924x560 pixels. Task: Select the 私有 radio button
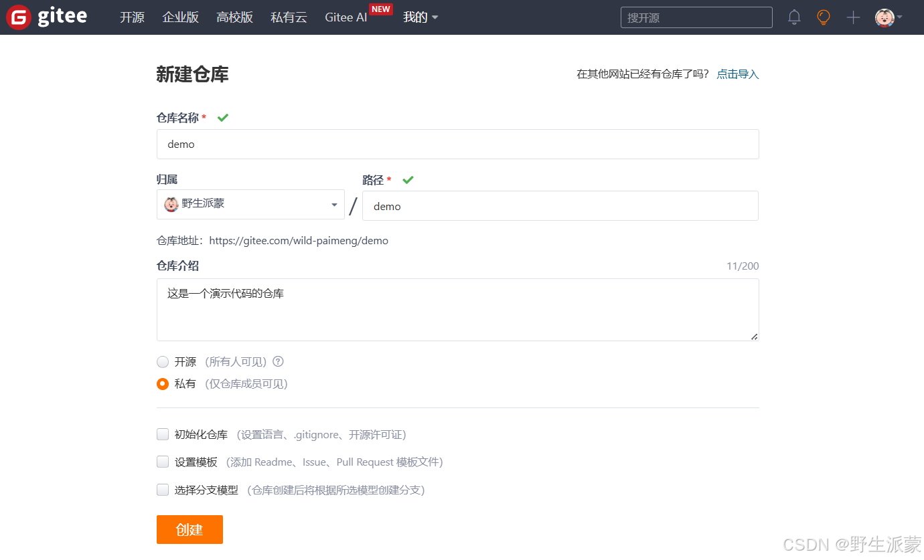click(x=163, y=384)
